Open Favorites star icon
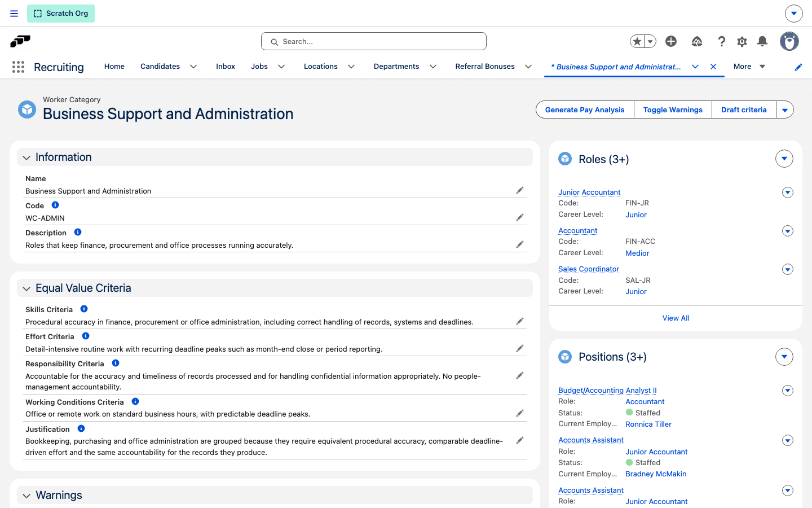812x508 pixels. (x=637, y=41)
